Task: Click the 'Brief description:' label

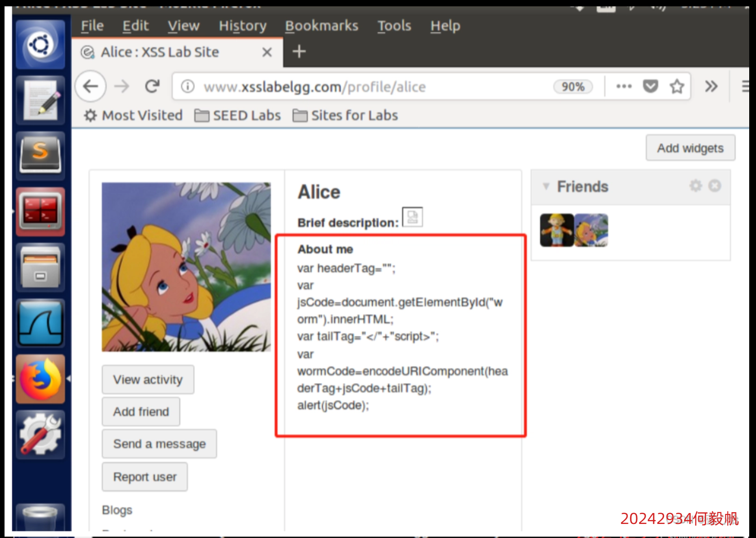Action: 348,223
